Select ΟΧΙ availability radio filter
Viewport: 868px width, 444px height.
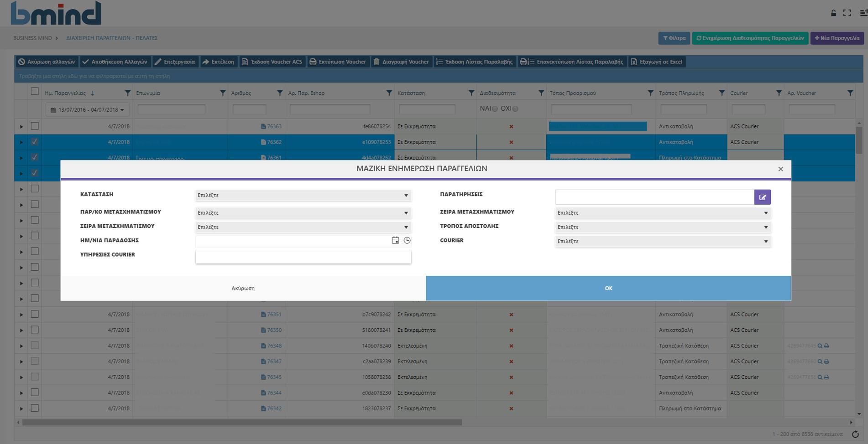point(515,109)
